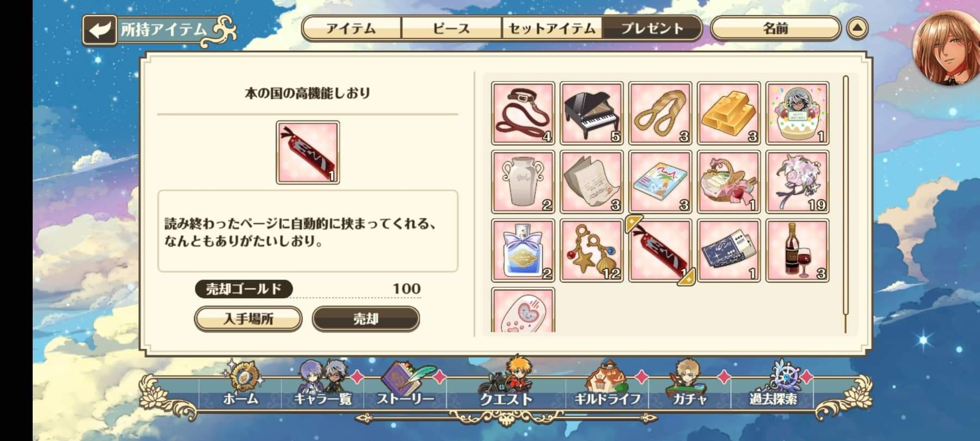
Task: Toggle sort order with the arrow button
Action: pos(857,28)
